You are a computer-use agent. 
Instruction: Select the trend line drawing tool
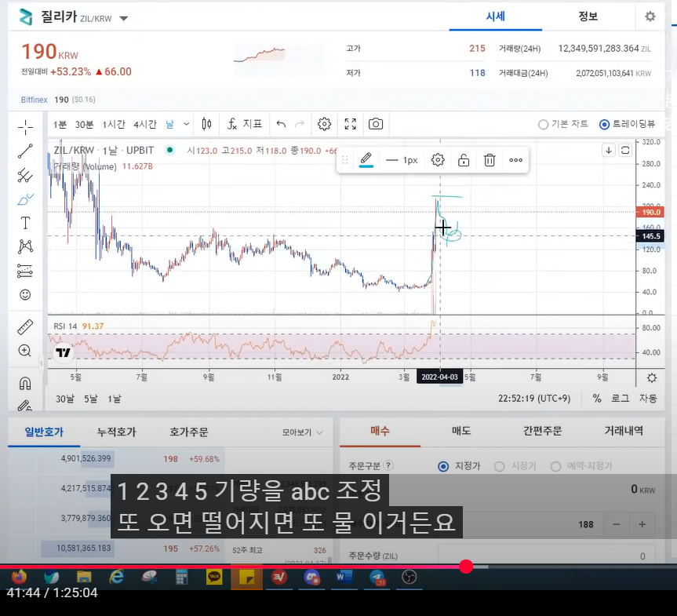pos(25,151)
